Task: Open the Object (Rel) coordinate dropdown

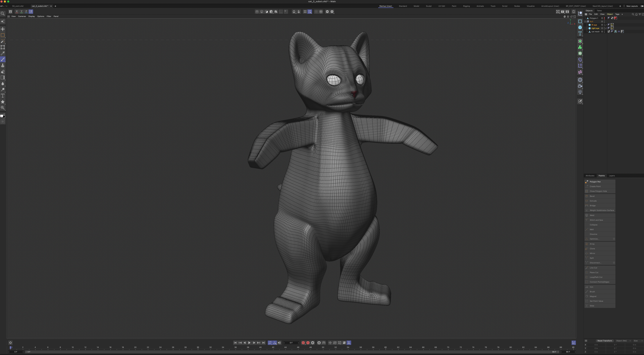Action: click(623, 341)
